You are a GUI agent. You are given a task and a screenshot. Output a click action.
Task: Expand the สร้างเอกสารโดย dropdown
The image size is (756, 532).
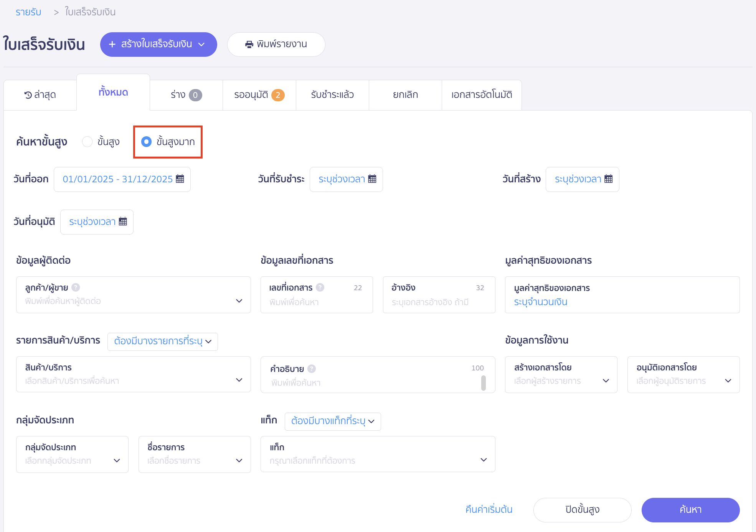click(606, 380)
